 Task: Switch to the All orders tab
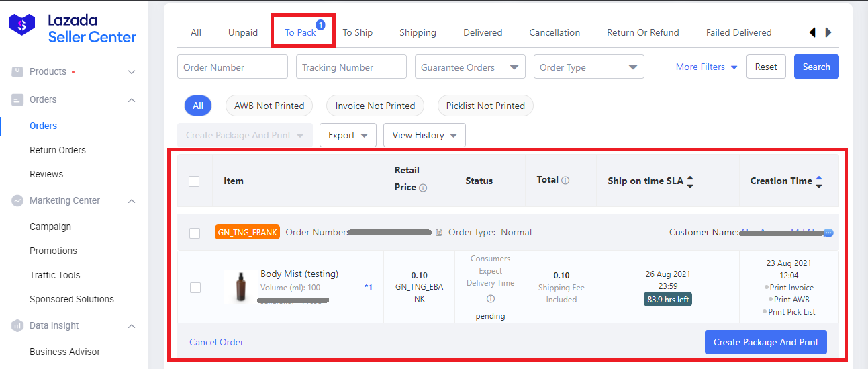click(x=196, y=32)
